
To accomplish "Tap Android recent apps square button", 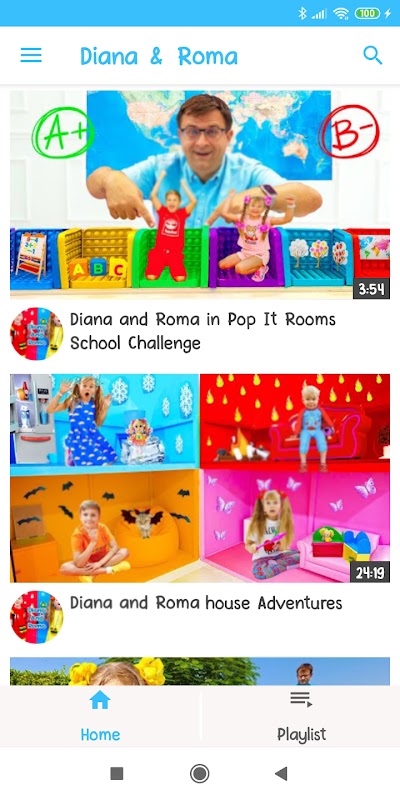I will click(117, 773).
